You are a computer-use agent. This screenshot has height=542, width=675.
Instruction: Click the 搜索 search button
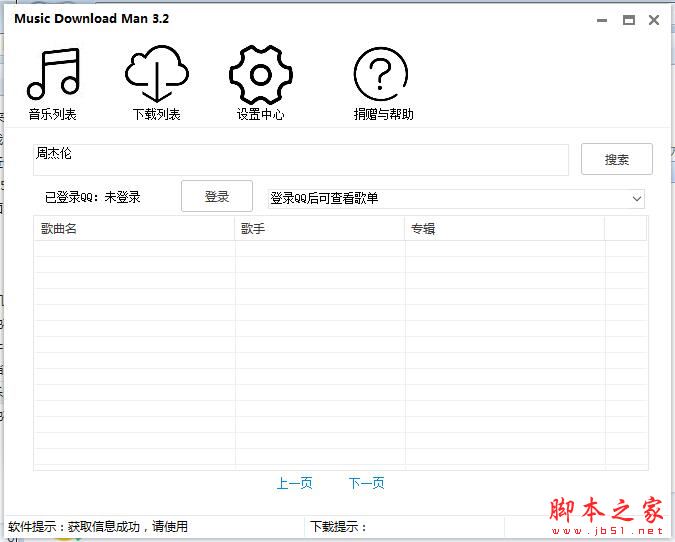617,159
